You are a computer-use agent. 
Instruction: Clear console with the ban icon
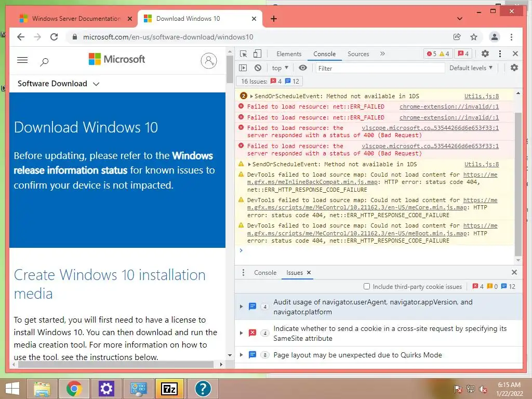258,68
